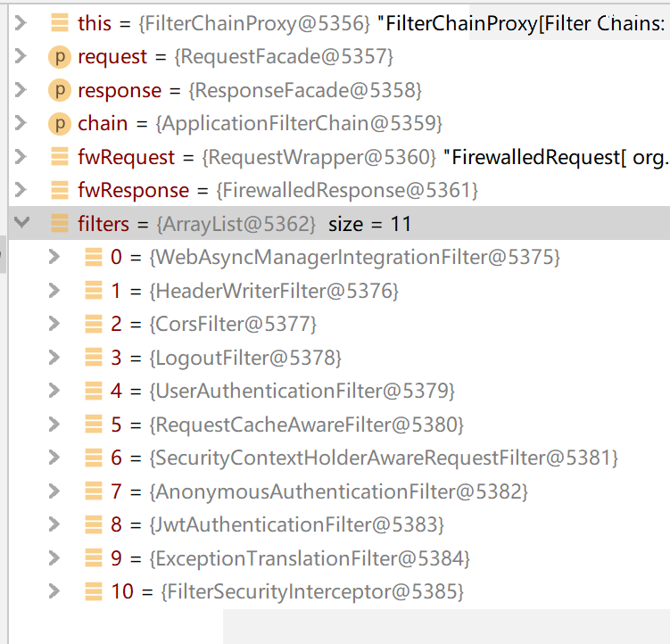The image size is (670, 644).
Task: Expand the FilterSecurityInterceptor element arrow
Action: (54, 591)
